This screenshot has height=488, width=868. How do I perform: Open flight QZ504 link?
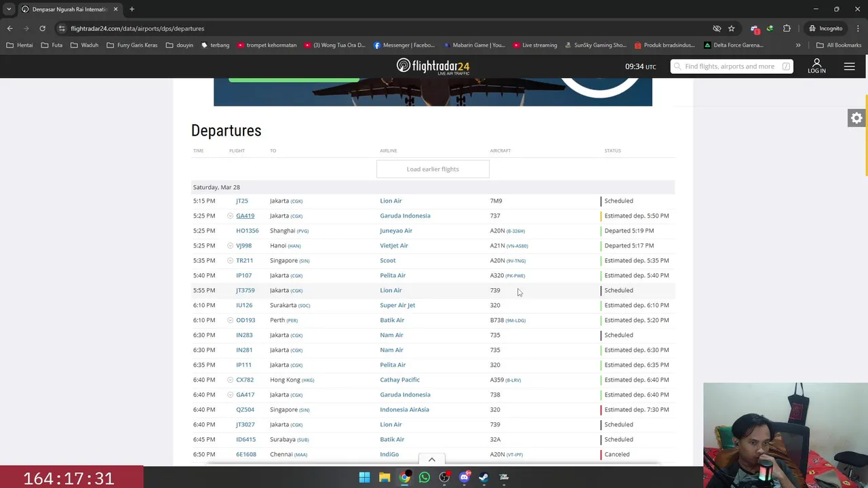[245, 409]
